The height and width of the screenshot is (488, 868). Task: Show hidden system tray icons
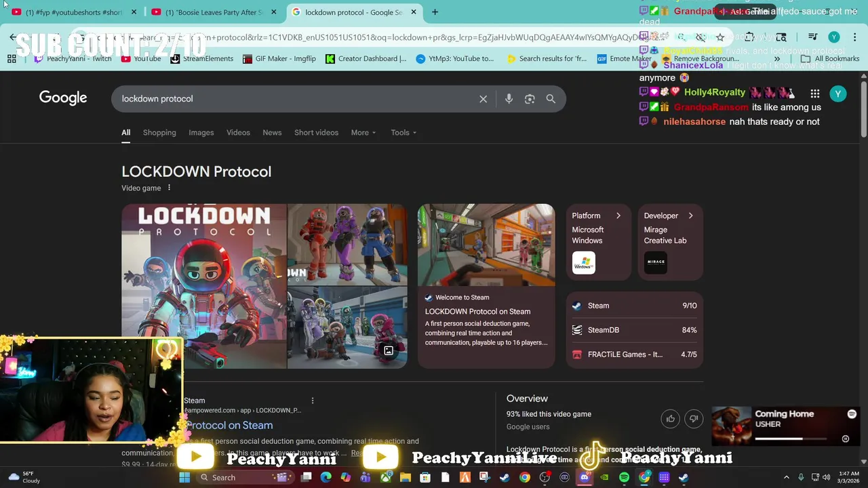(x=787, y=477)
